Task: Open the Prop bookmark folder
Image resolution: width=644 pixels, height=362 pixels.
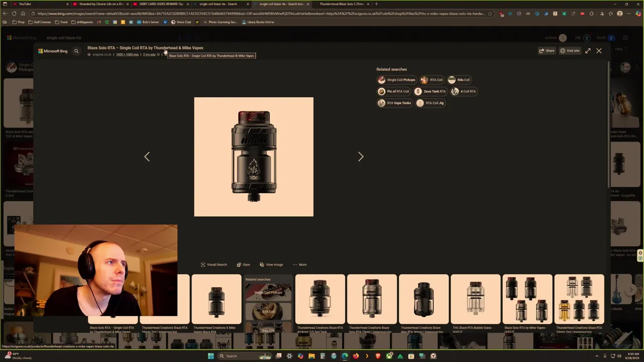Action: 19,22
